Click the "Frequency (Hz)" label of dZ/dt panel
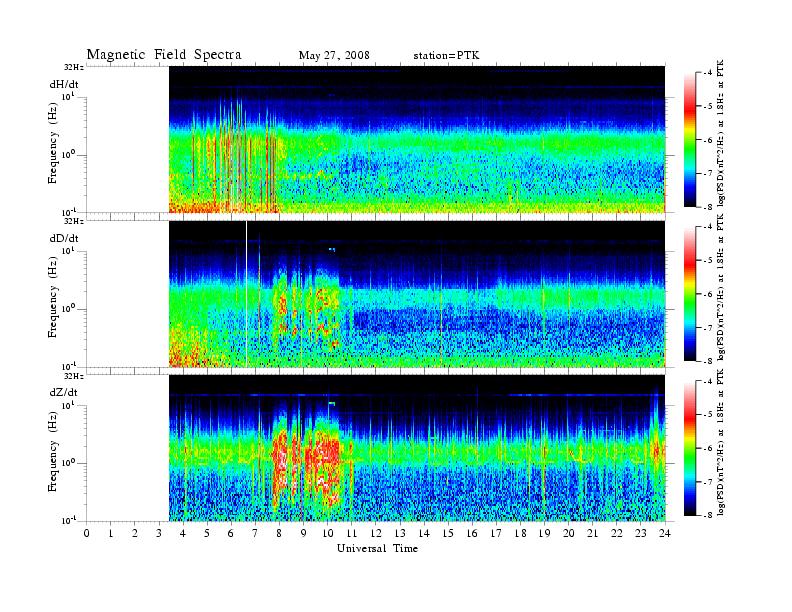Image resolution: width=792 pixels, height=612 pixels. tap(53, 452)
